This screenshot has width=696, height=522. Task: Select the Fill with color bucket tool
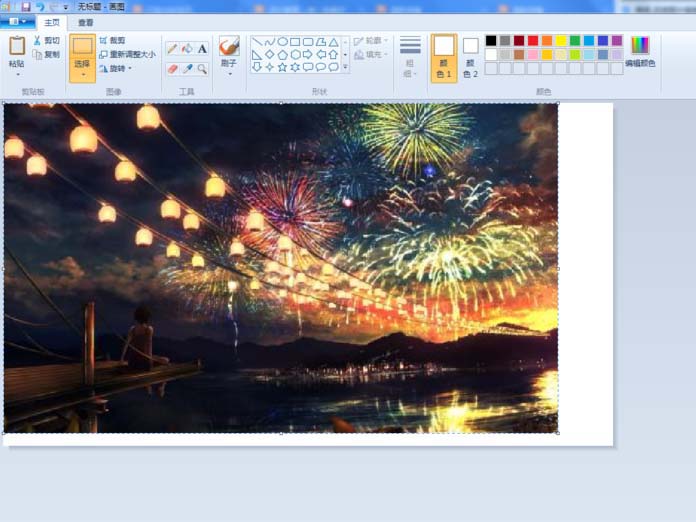pyautogui.click(x=187, y=48)
